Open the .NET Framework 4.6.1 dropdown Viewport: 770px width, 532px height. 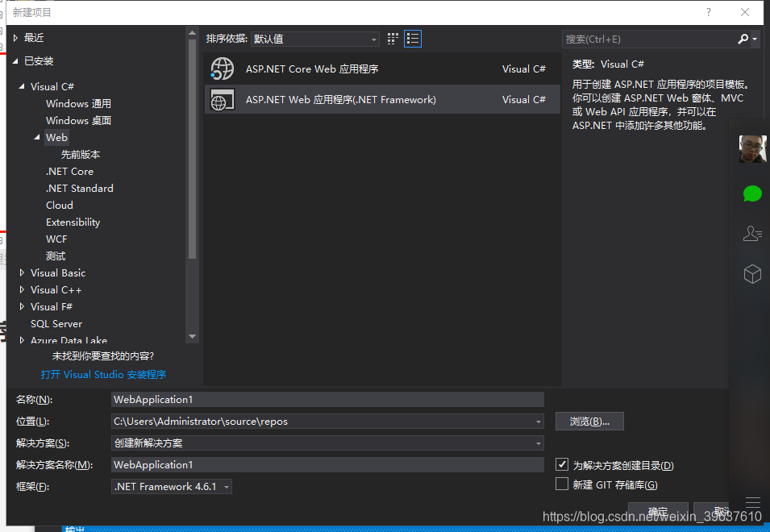(x=172, y=487)
